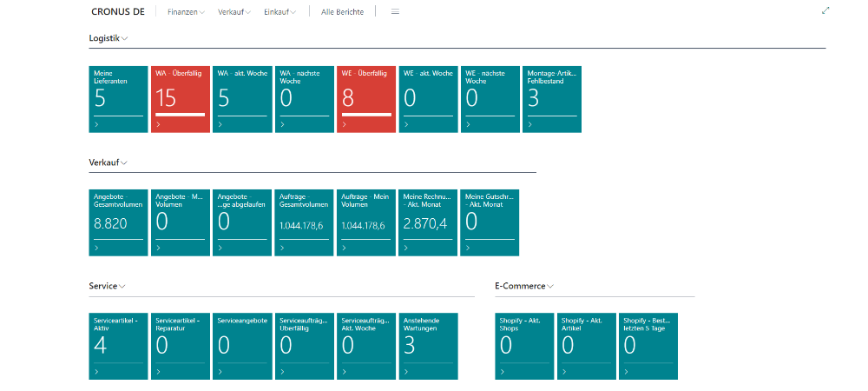Expand the E-Commerce section dropdown
868x391 pixels.
coord(524,286)
